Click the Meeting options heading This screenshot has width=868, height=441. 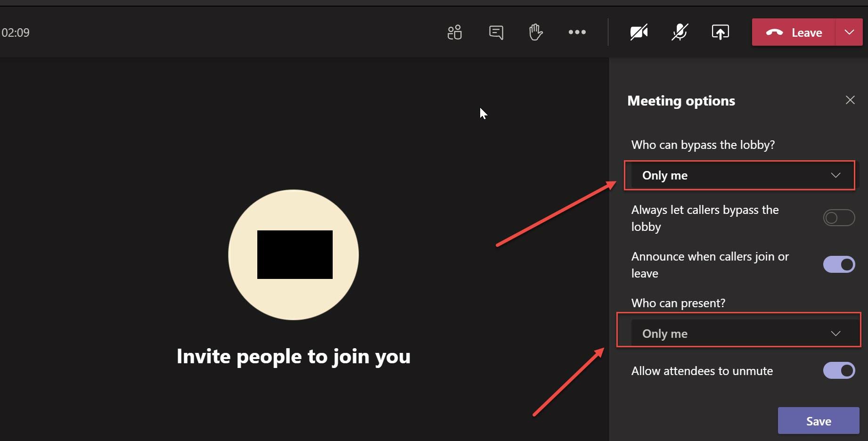coord(681,101)
